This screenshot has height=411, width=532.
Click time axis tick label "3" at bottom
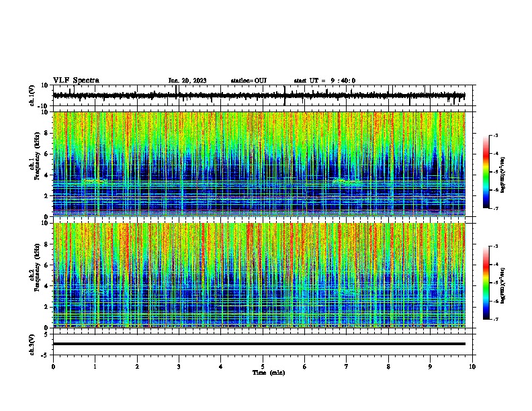point(179,367)
